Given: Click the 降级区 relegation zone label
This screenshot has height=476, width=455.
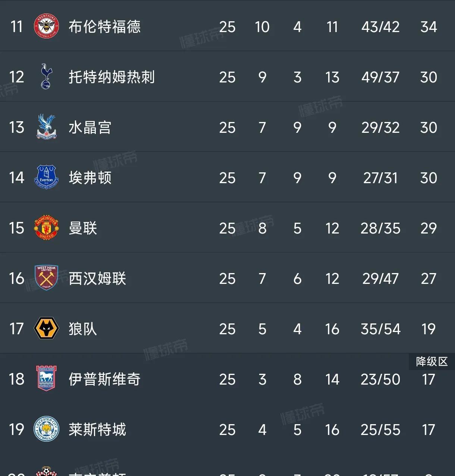Looking at the screenshot, I should click(x=432, y=361).
